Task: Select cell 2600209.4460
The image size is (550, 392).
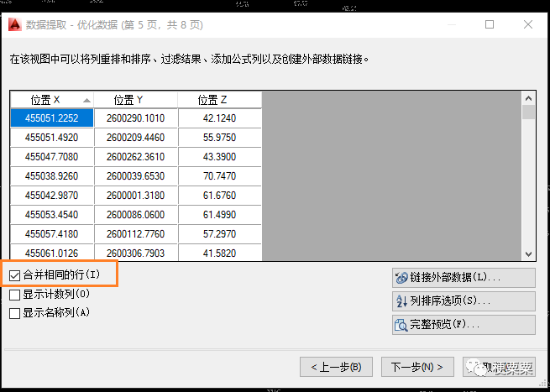Action: coord(136,138)
